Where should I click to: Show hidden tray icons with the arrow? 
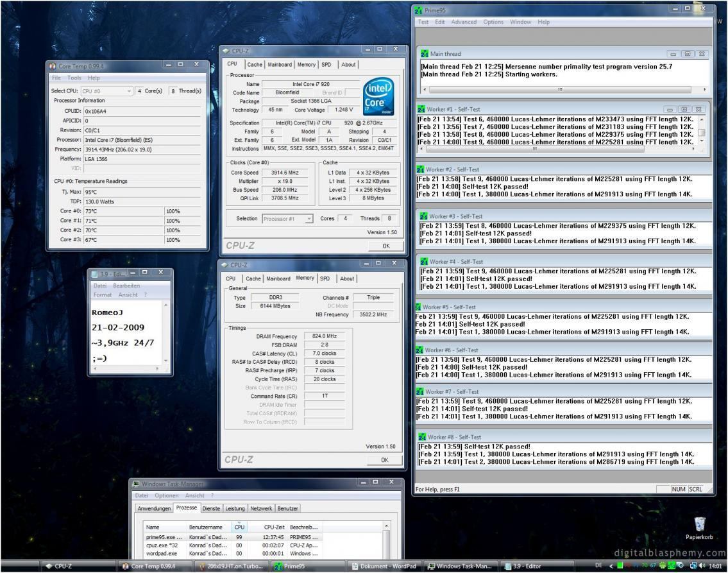(x=611, y=566)
